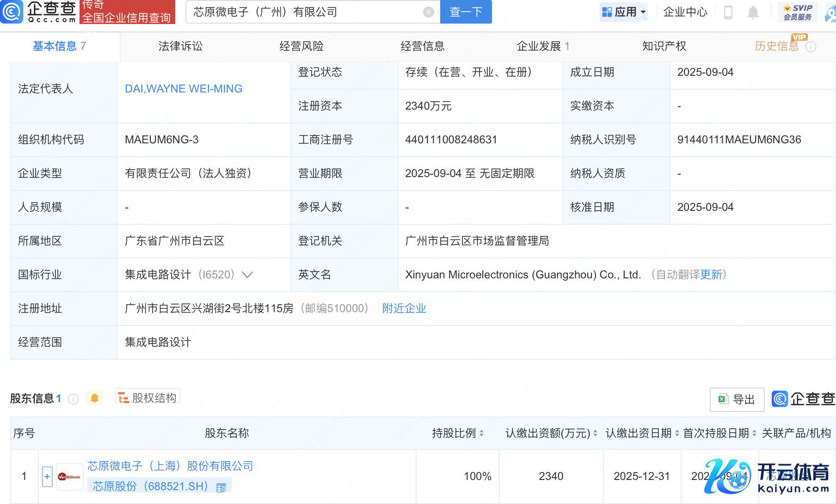Click the VeriSilicon shareholder logo
836x504 pixels.
point(69,477)
